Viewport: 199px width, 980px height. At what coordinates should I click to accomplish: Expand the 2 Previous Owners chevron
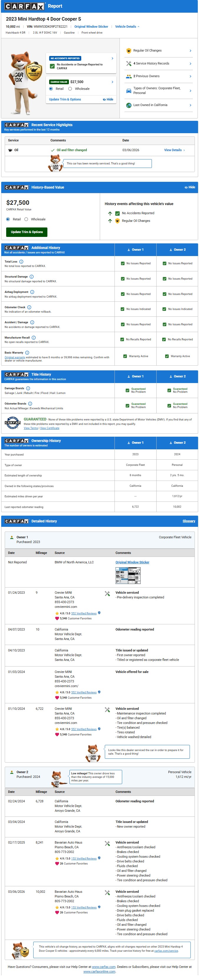[x=191, y=77]
